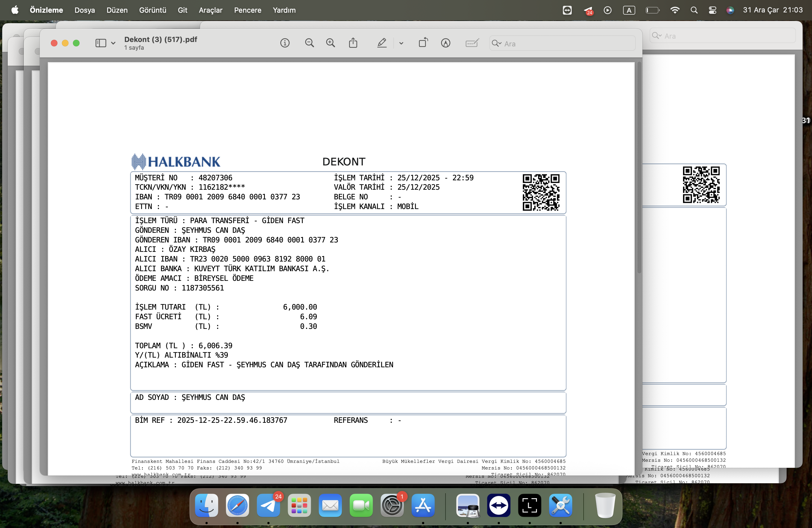Screen dimensions: 812x528
Task: Open the sidebar view toggle
Action: point(101,43)
